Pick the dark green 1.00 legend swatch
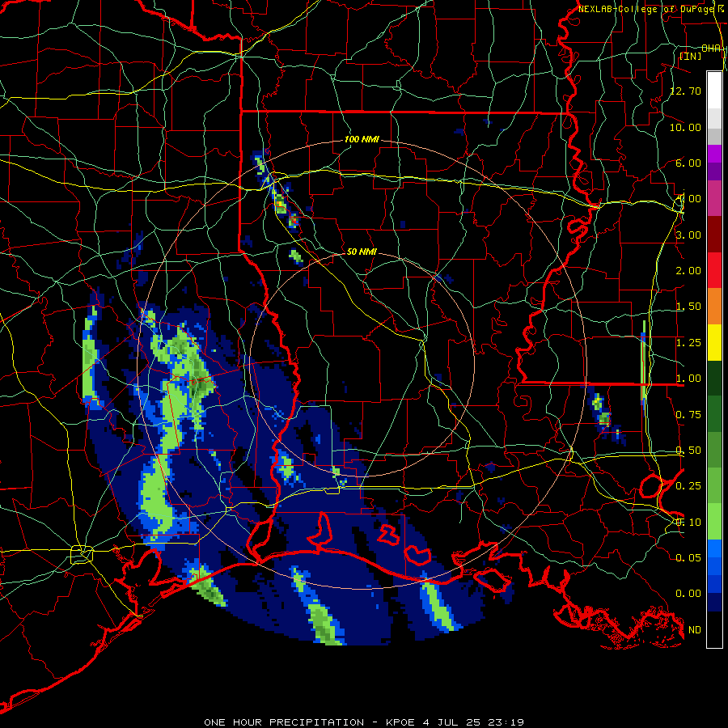This screenshot has height=728, width=728. (x=714, y=378)
